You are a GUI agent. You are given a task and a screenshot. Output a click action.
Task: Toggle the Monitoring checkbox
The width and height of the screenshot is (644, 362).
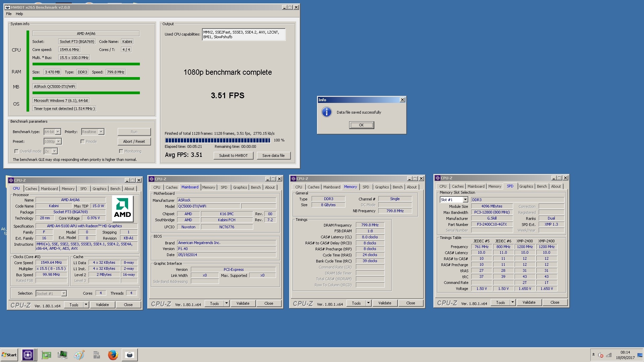[121, 151]
